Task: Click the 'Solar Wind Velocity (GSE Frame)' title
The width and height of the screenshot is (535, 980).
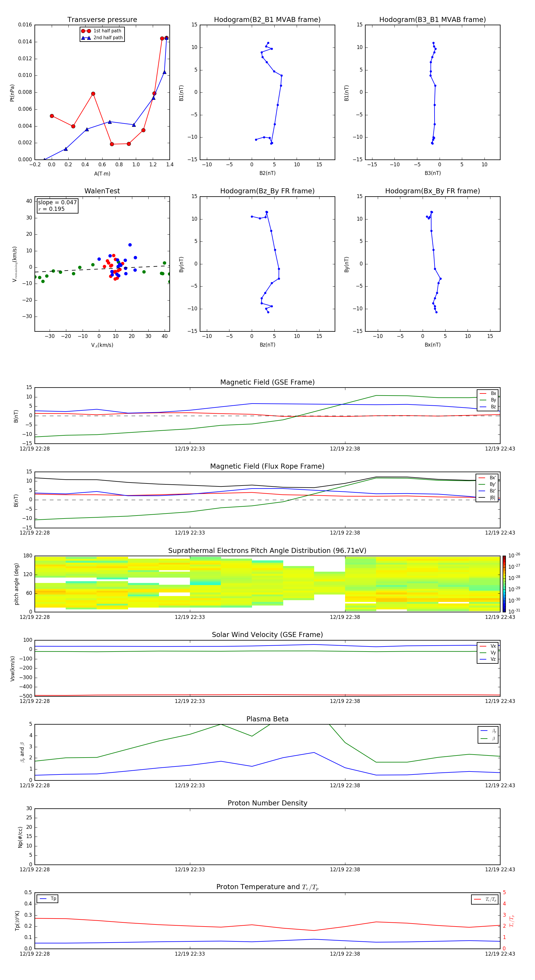Action: pyautogui.click(x=267, y=635)
